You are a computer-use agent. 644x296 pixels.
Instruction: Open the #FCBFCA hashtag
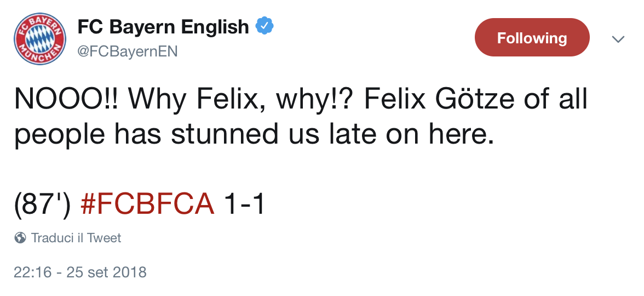tap(147, 204)
